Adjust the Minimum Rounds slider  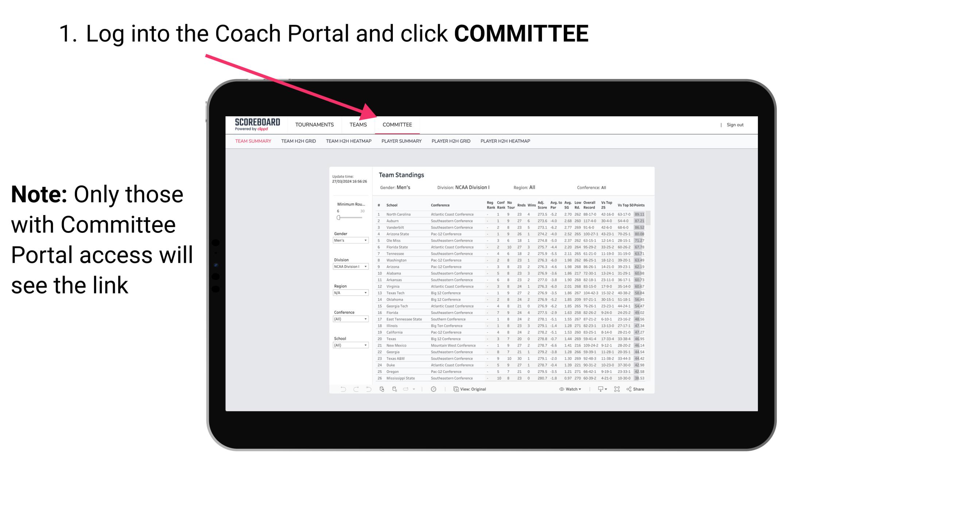coord(338,218)
